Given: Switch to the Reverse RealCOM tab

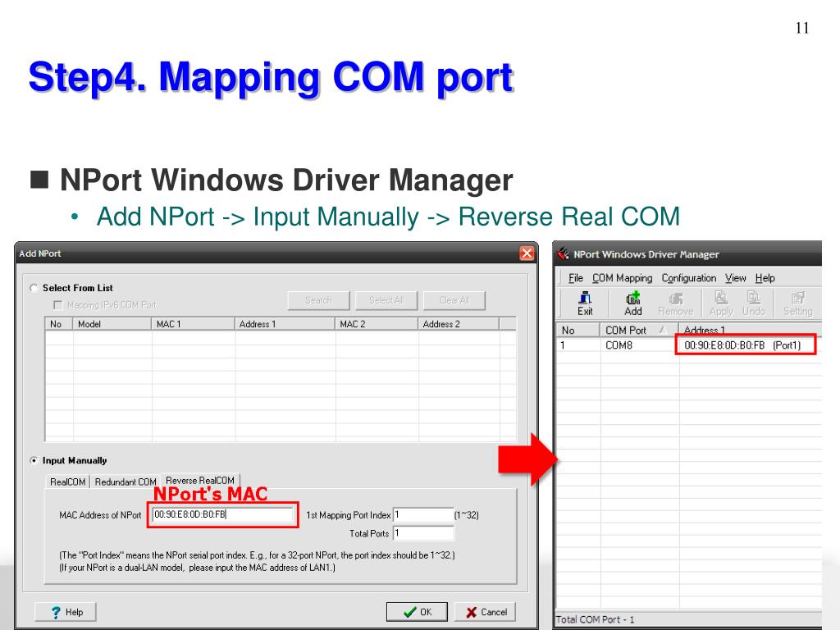Looking at the screenshot, I should pyautogui.click(x=200, y=481).
